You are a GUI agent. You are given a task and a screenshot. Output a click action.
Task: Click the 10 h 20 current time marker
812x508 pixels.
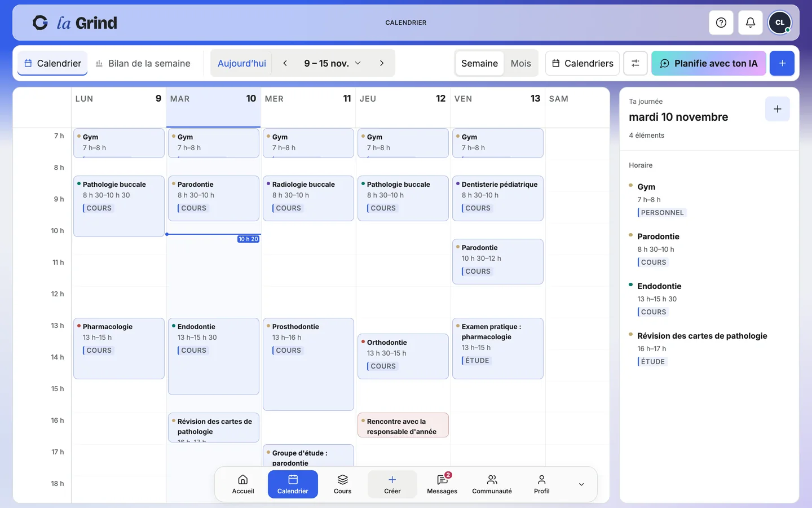click(248, 239)
